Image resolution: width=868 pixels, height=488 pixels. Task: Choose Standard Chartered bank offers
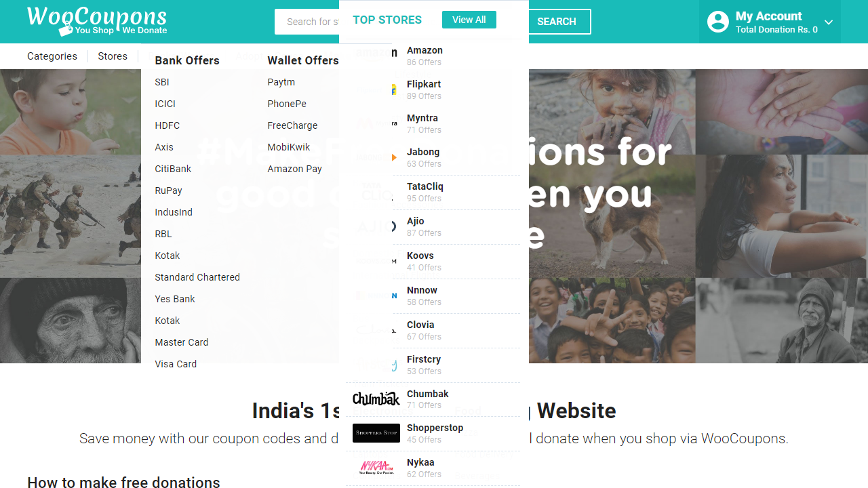pyautogui.click(x=197, y=277)
